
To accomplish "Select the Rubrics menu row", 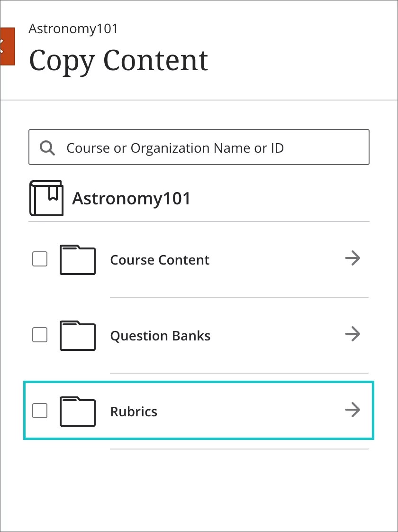I will pos(134,412).
